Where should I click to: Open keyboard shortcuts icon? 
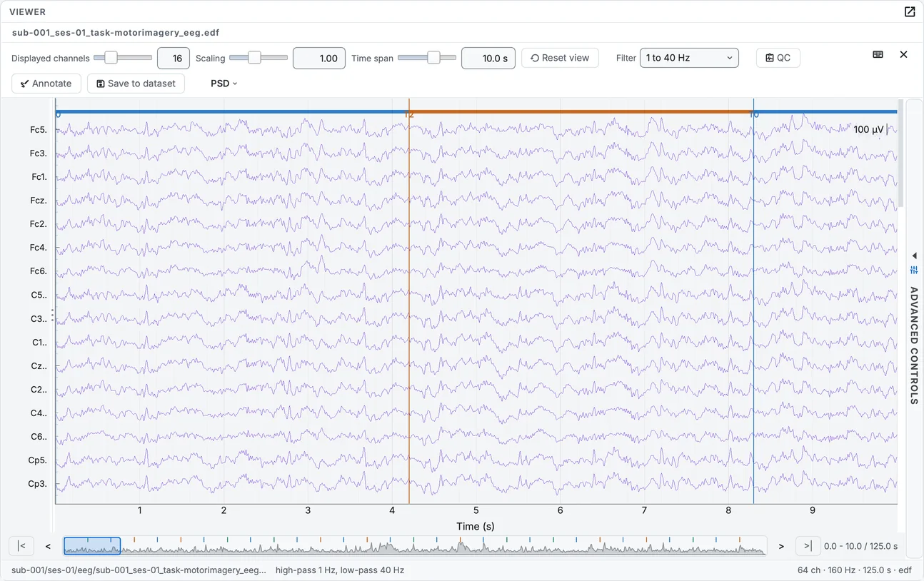tap(878, 54)
